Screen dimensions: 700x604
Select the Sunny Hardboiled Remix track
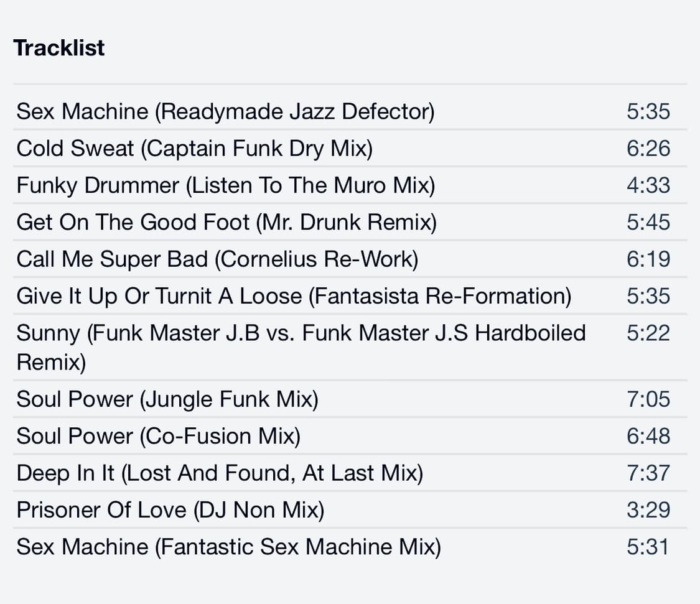click(301, 346)
